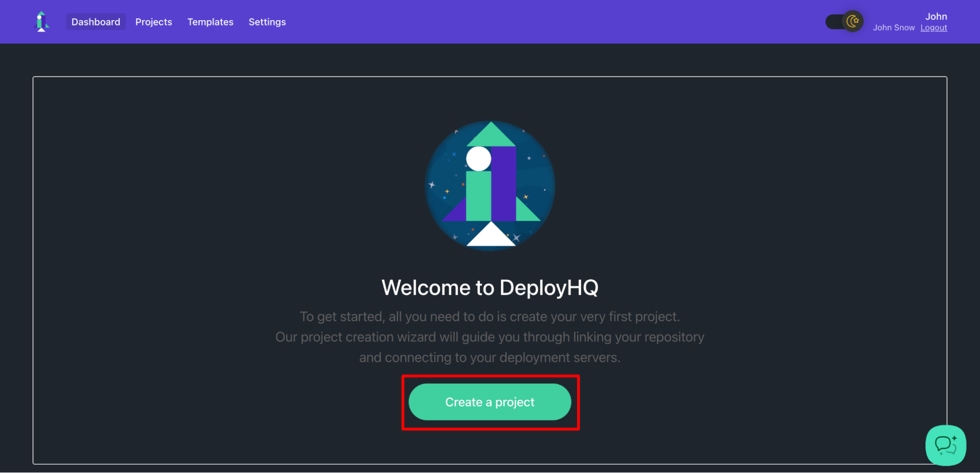Open the Settings page

click(x=267, y=22)
